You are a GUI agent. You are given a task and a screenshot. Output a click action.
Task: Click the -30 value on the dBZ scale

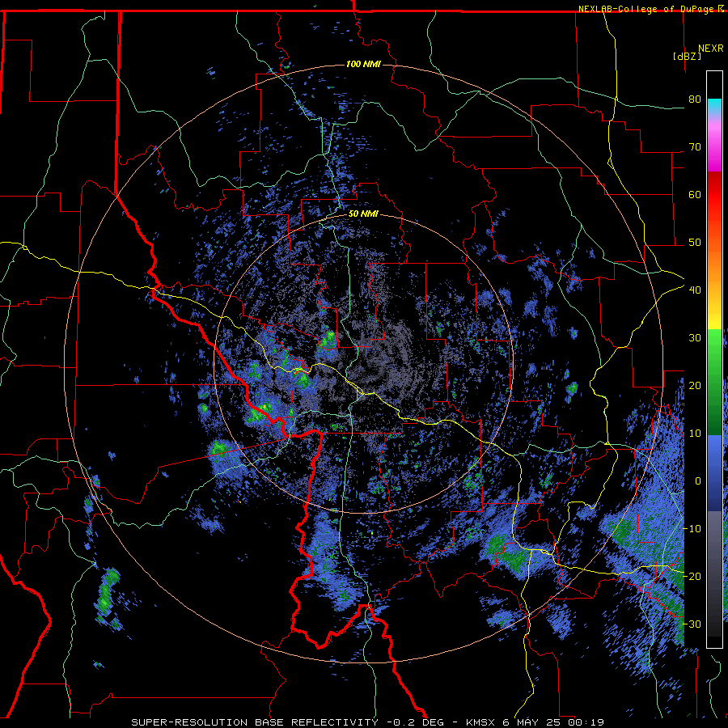[x=692, y=624]
